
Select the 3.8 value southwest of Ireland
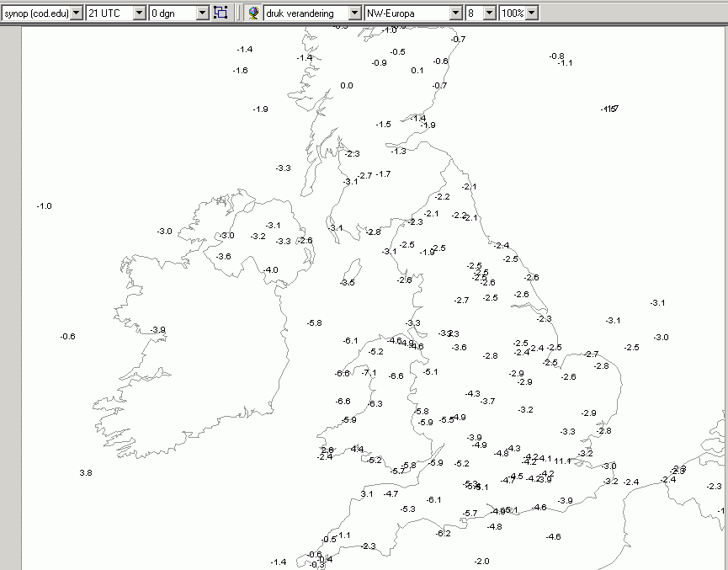point(86,473)
